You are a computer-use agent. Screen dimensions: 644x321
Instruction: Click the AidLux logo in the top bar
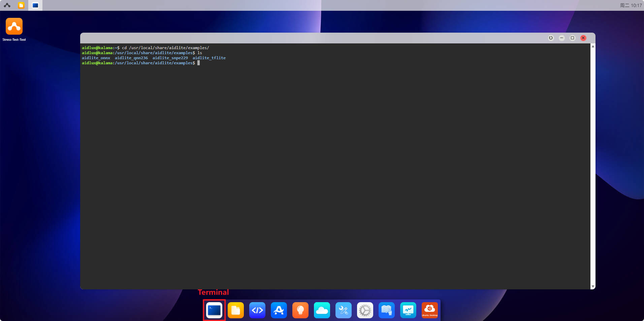click(x=7, y=5)
